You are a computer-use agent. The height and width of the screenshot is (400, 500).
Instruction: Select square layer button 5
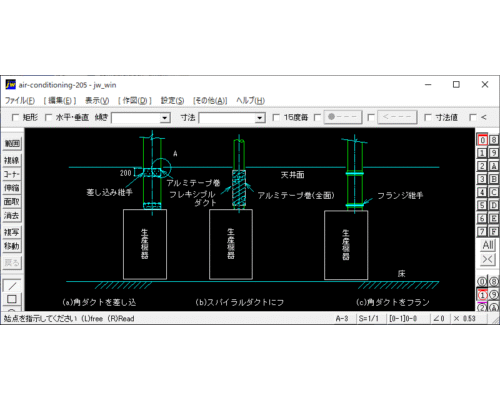[482, 205]
